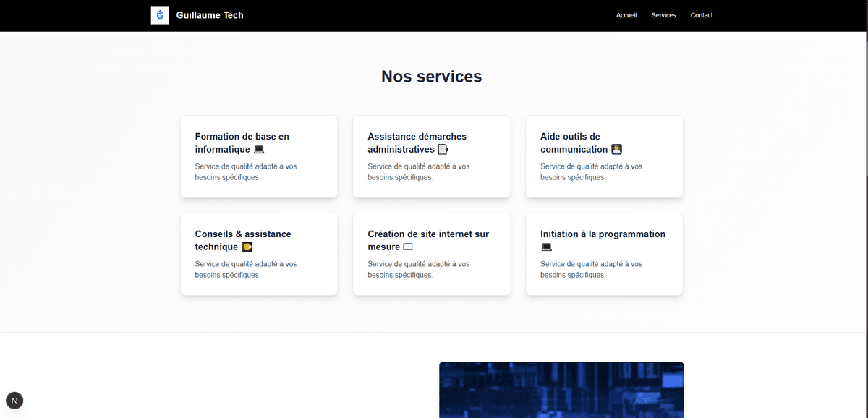This screenshot has width=868, height=418.
Task: Click the control knob icon on Conseils card
Action: (x=247, y=247)
